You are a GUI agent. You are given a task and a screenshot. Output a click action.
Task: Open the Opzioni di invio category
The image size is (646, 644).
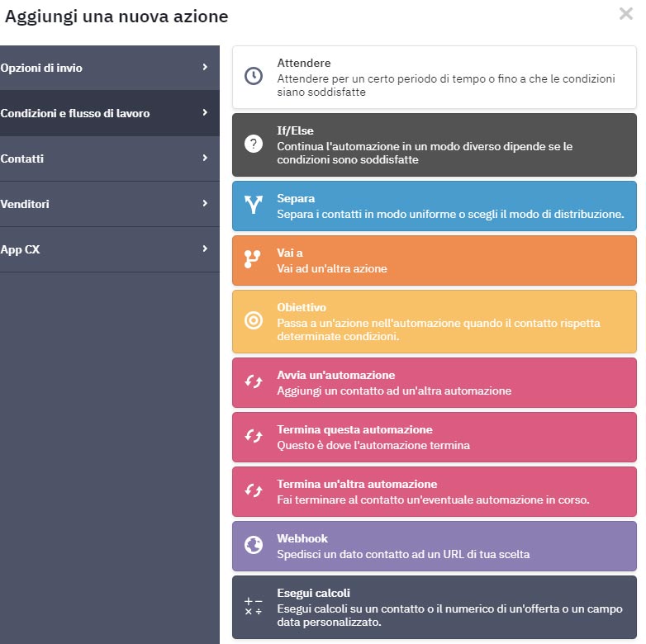click(x=110, y=68)
